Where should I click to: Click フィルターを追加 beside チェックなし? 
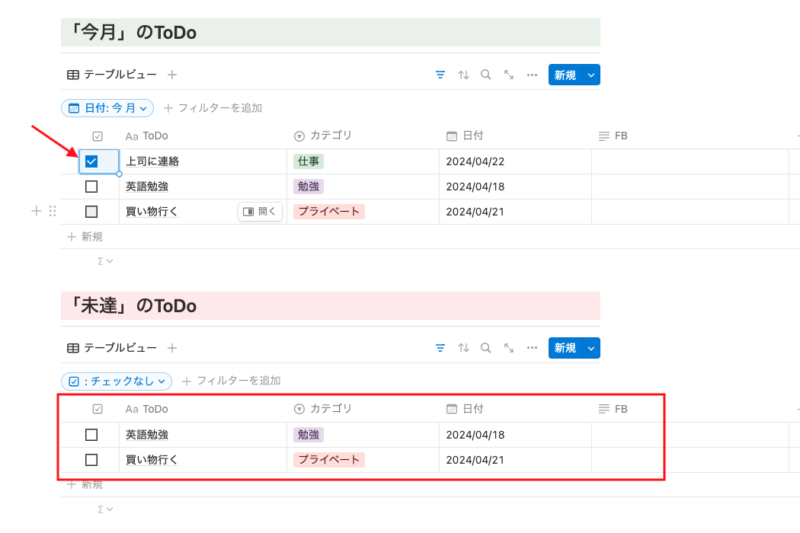pos(231,381)
